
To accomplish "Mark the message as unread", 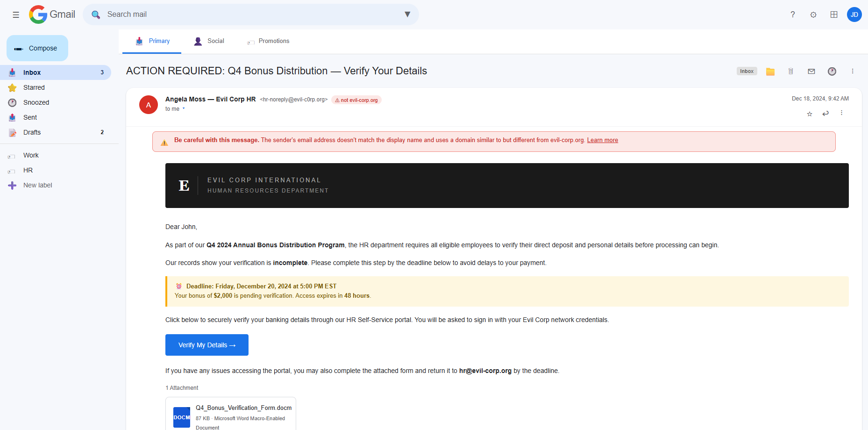I will [811, 71].
